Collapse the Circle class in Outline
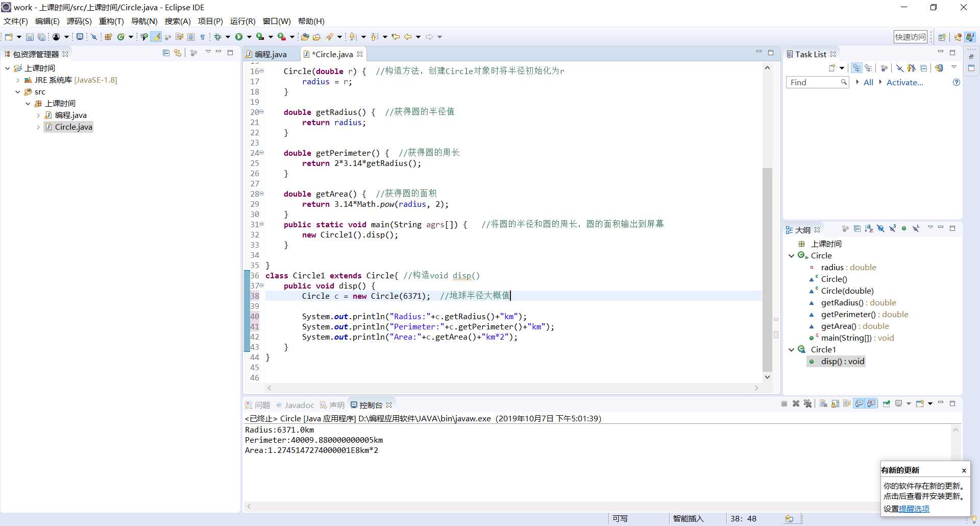 coord(792,256)
